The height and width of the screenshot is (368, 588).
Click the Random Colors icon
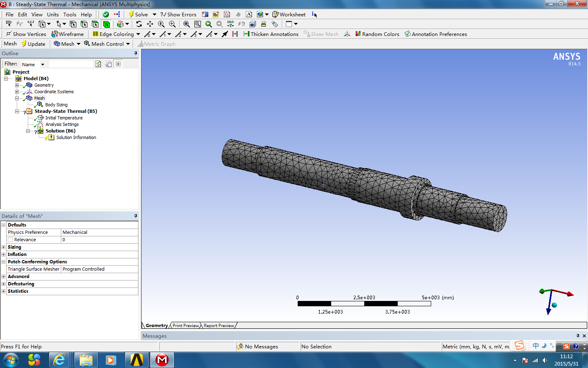[358, 34]
